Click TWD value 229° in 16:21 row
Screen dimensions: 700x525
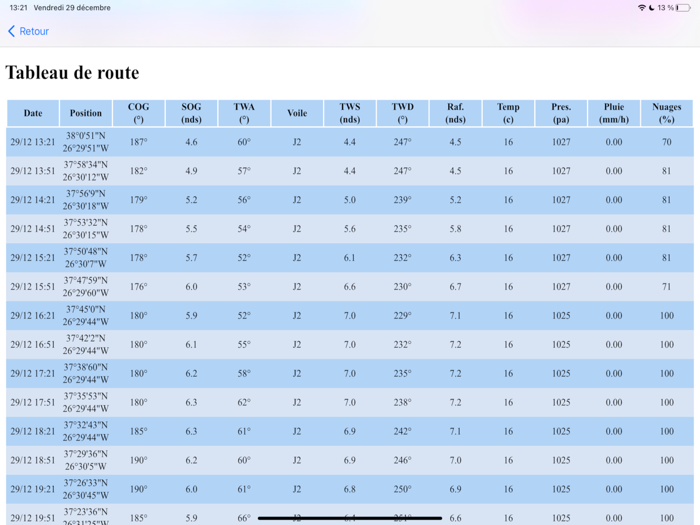click(402, 316)
